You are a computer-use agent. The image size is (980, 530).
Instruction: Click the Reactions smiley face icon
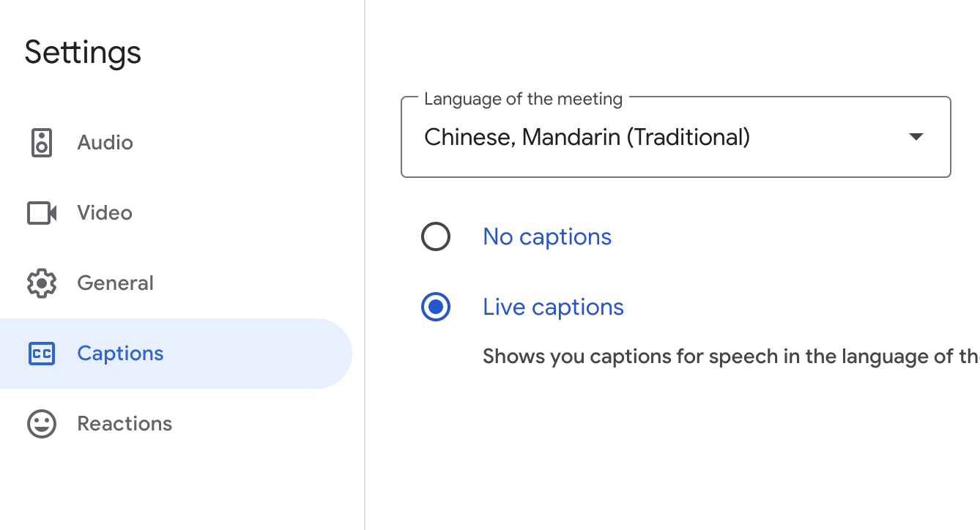(x=42, y=424)
